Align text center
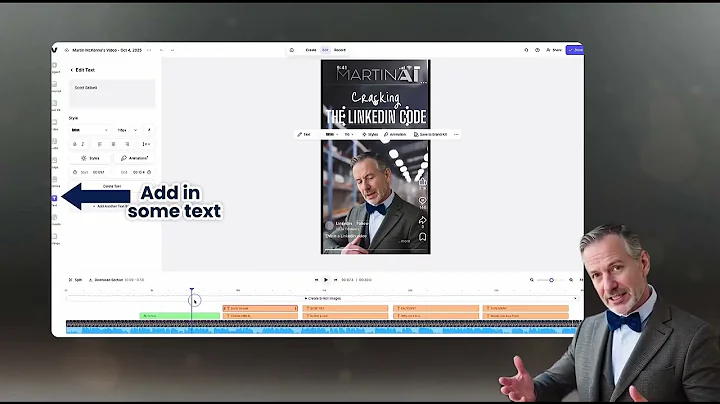This screenshot has width=720, height=404. (x=113, y=144)
